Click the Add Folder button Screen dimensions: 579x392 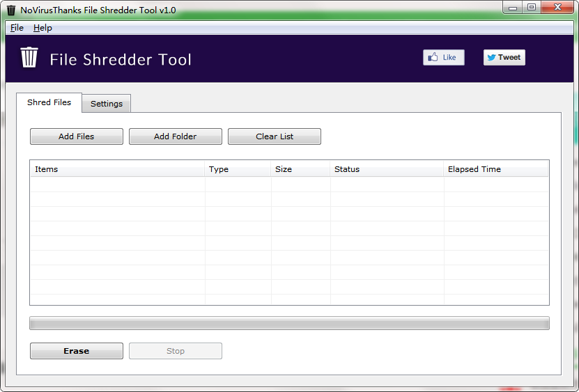pos(176,136)
